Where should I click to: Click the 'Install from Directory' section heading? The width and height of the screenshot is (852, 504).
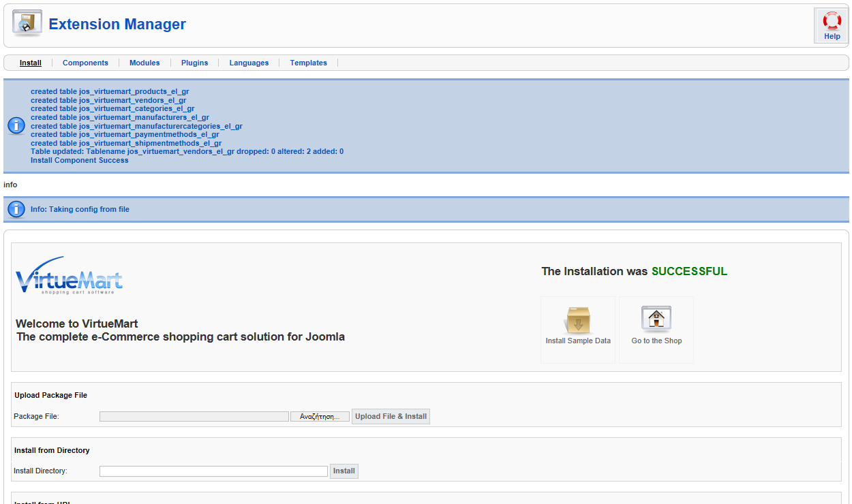(52, 450)
